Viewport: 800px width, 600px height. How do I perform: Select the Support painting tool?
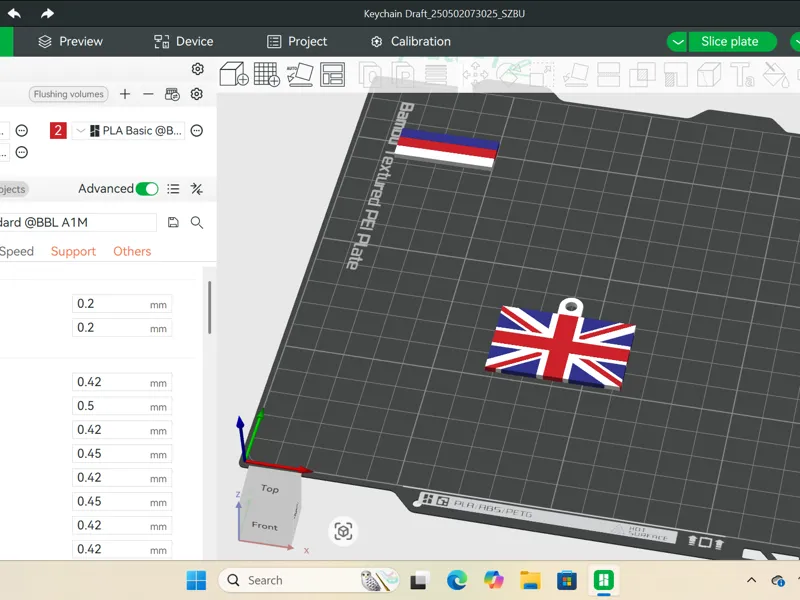coord(676,74)
